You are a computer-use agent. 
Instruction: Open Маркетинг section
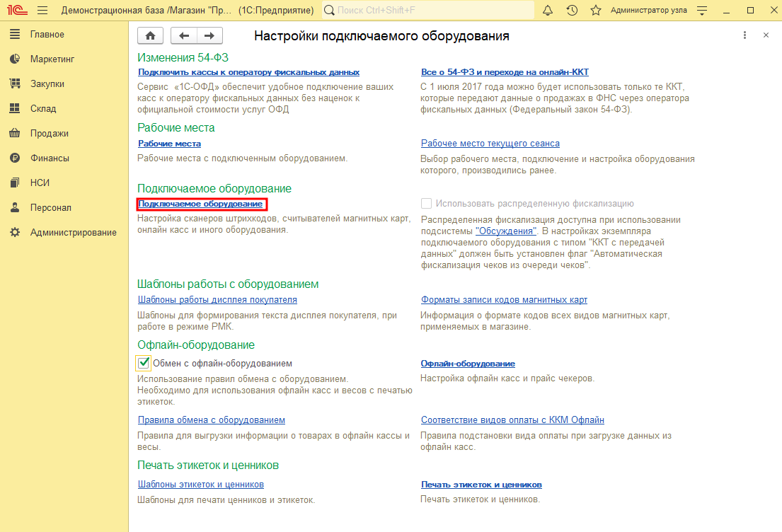(x=52, y=59)
